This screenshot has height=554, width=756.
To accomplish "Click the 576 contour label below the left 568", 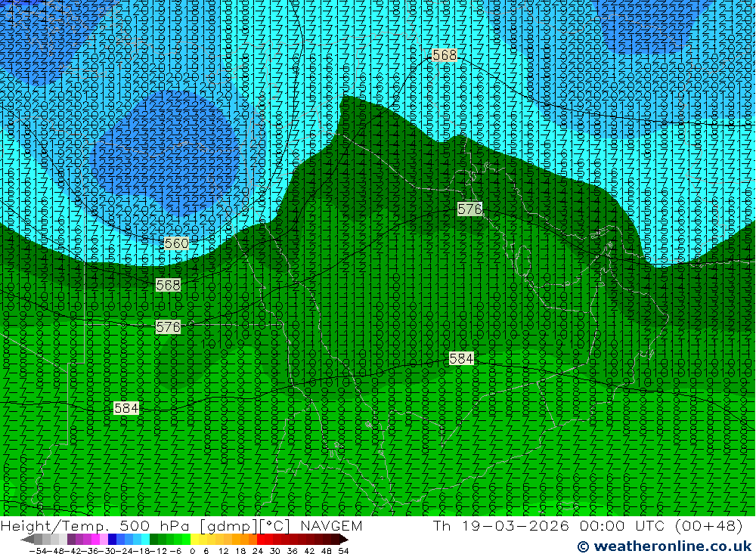I will pyautogui.click(x=169, y=327).
